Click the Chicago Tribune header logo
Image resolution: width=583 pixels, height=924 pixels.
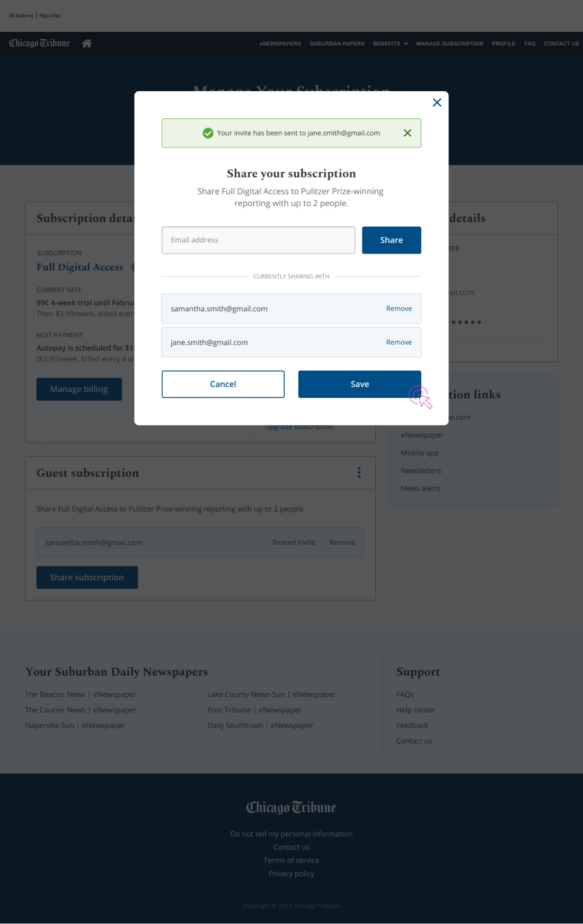(39, 43)
